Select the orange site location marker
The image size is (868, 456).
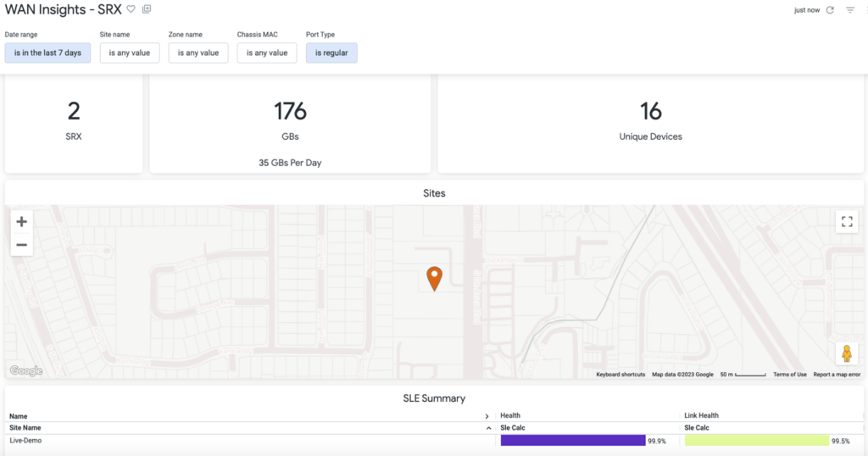point(434,277)
